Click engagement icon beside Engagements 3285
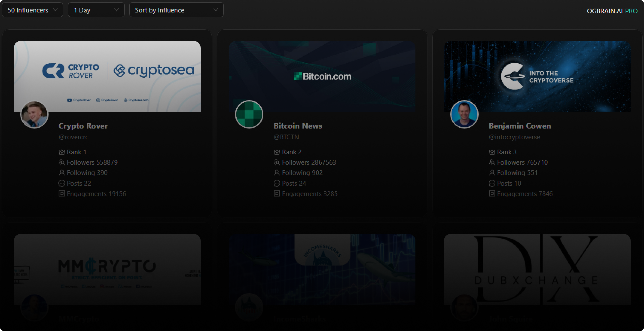The height and width of the screenshot is (331, 644). (x=277, y=193)
